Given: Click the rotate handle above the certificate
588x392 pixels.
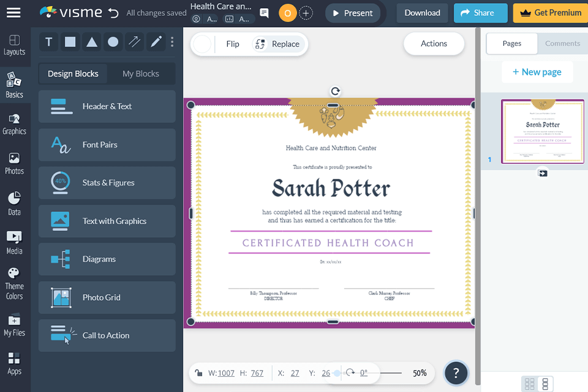Looking at the screenshot, I should pyautogui.click(x=335, y=91).
